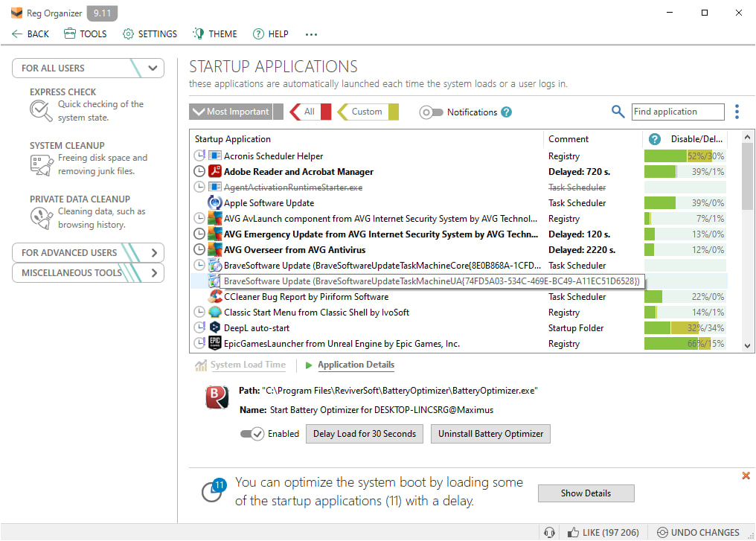
Task: Switch to System Load Time tab
Action: [248, 365]
